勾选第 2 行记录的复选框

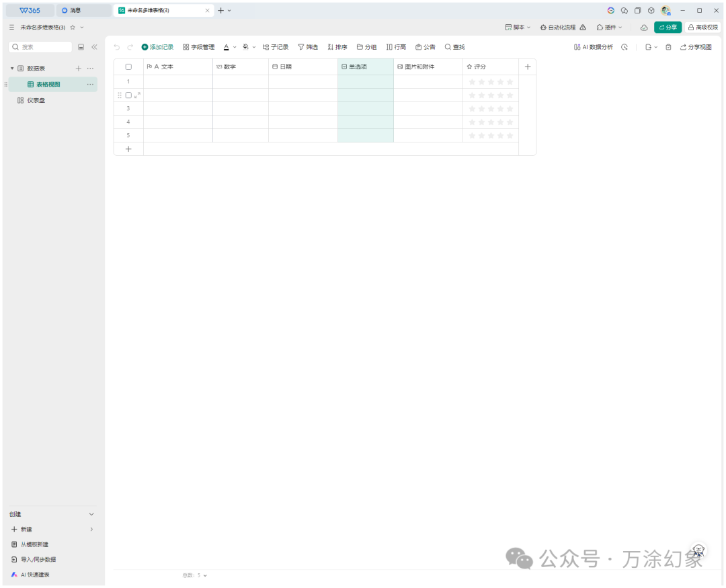[128, 95]
